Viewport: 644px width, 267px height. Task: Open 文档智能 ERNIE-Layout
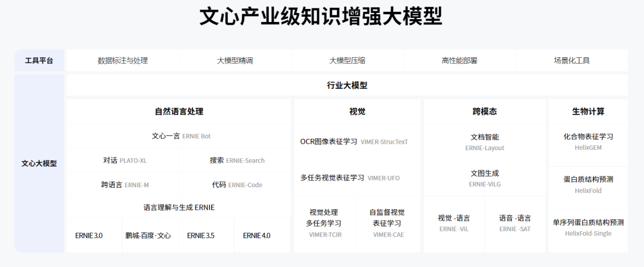485,142
